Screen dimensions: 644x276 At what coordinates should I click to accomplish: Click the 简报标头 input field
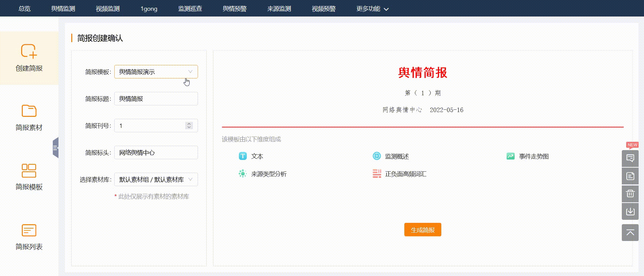tap(156, 152)
